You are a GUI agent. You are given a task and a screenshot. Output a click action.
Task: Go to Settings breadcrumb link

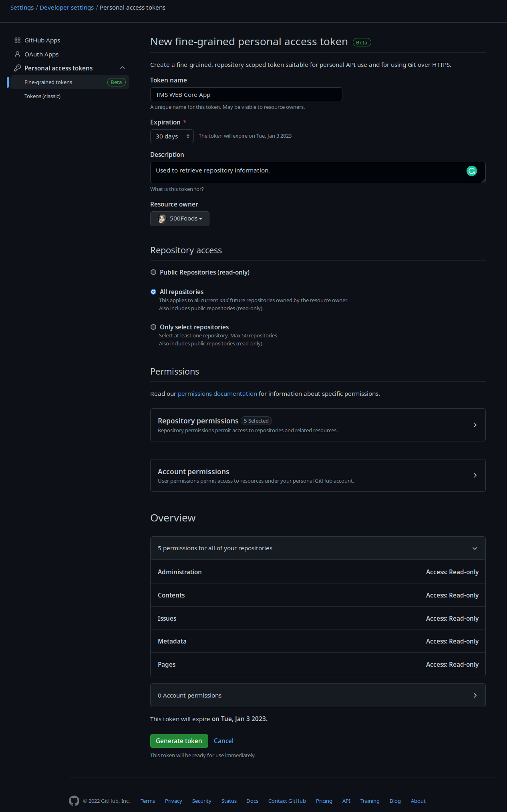click(22, 8)
